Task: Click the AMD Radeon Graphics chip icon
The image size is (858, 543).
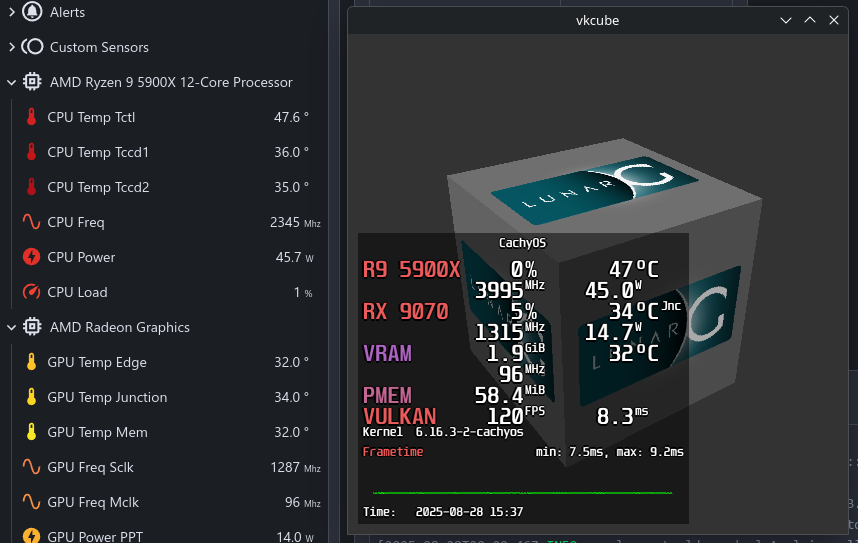Action: tap(32, 327)
